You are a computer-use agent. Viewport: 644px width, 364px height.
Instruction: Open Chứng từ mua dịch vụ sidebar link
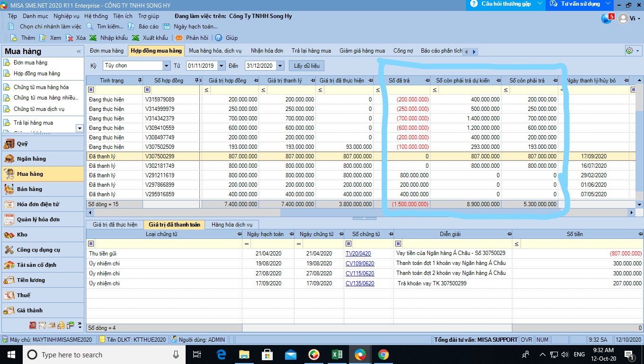(x=39, y=109)
